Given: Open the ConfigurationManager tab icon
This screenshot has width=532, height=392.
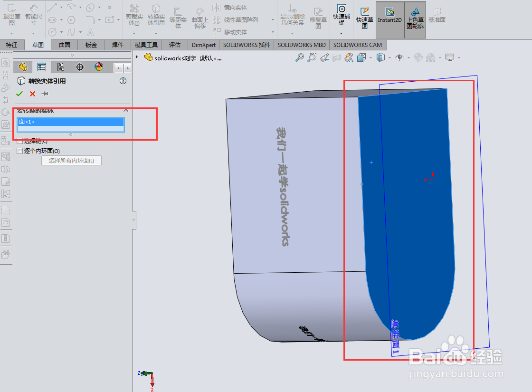Looking at the screenshot, I should point(61,67).
